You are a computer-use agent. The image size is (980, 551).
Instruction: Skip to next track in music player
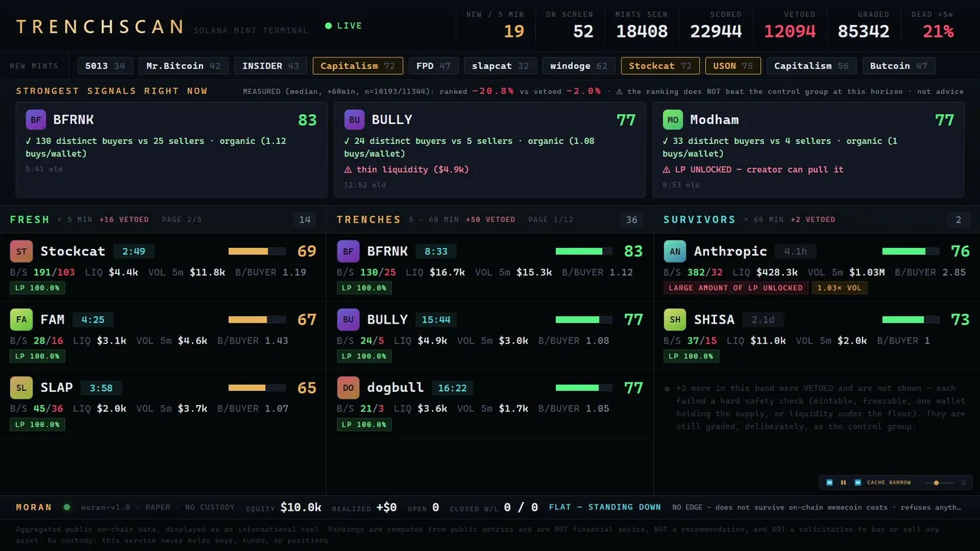pos(857,483)
